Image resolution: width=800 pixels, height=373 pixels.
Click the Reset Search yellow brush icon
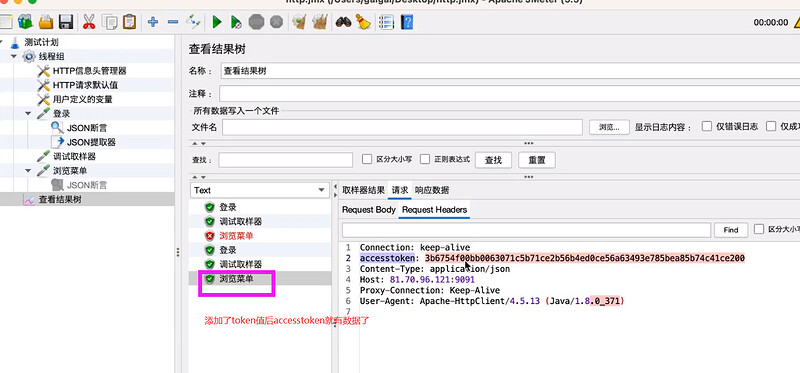coord(363,21)
